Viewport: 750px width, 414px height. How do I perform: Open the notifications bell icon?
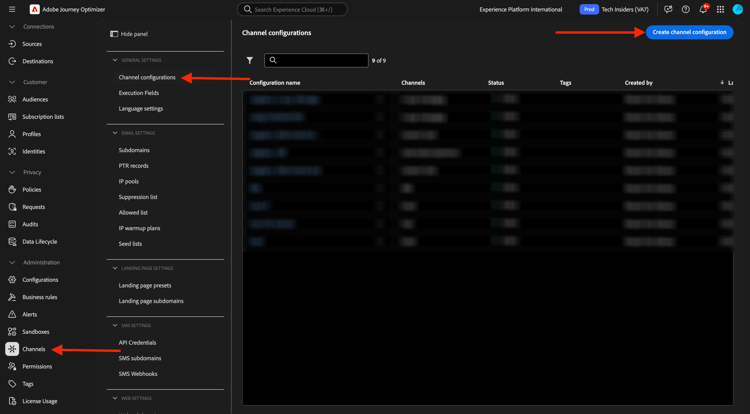point(703,9)
